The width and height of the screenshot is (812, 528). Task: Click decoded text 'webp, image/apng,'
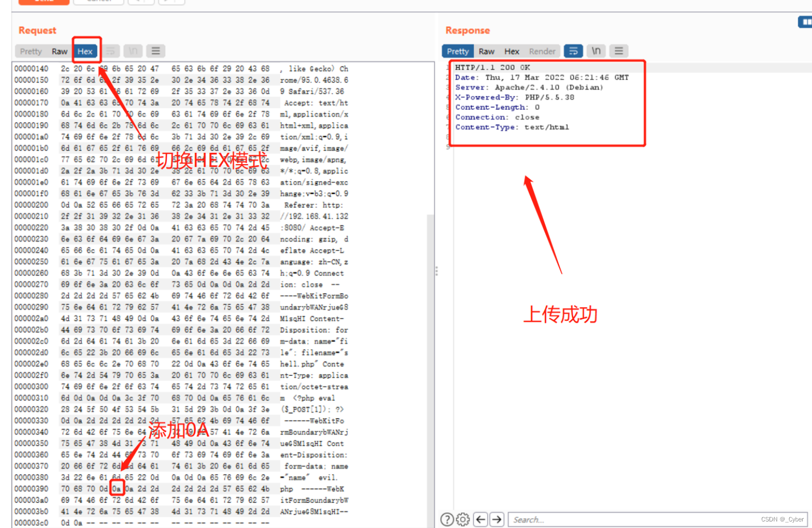pos(313,160)
